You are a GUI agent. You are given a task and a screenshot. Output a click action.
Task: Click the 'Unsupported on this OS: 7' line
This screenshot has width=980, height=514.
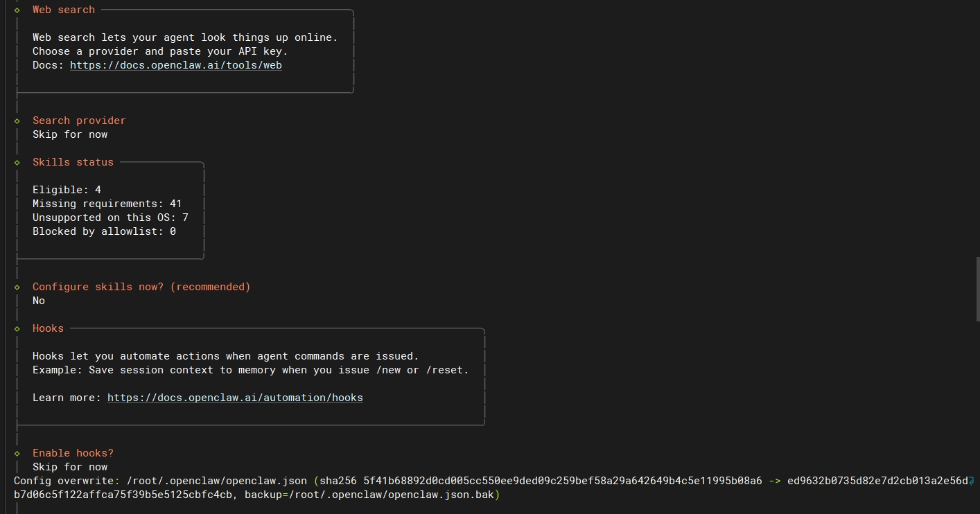(110, 218)
